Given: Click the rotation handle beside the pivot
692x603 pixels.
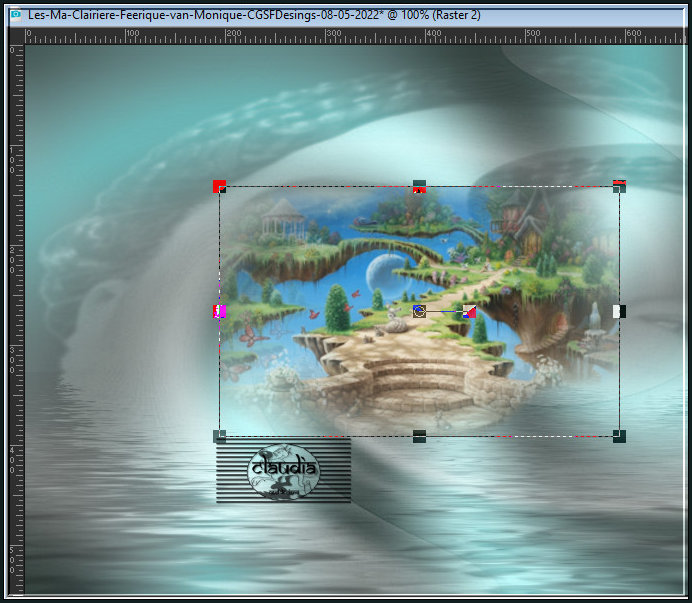Looking at the screenshot, I should coord(469,311).
